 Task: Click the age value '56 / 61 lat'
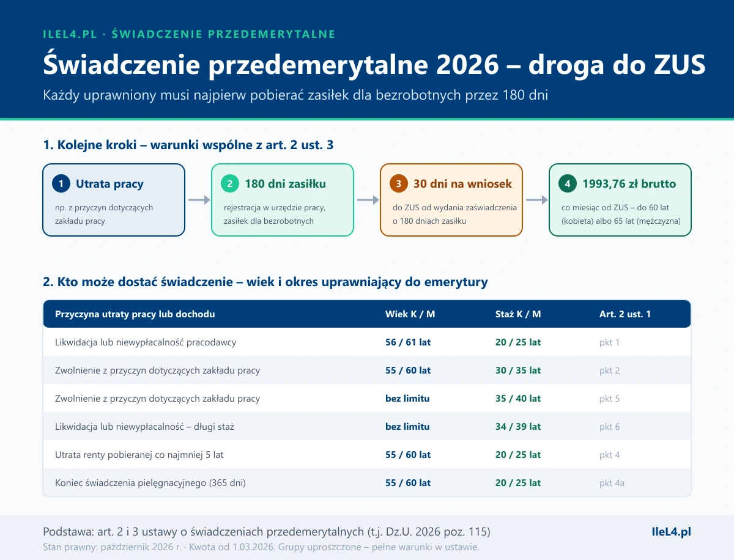[x=408, y=342]
